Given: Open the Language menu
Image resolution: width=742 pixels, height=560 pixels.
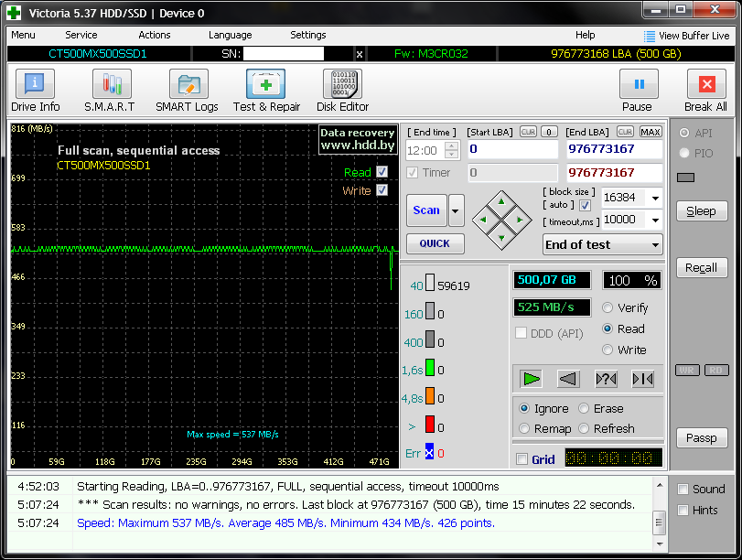Looking at the screenshot, I should point(230,35).
